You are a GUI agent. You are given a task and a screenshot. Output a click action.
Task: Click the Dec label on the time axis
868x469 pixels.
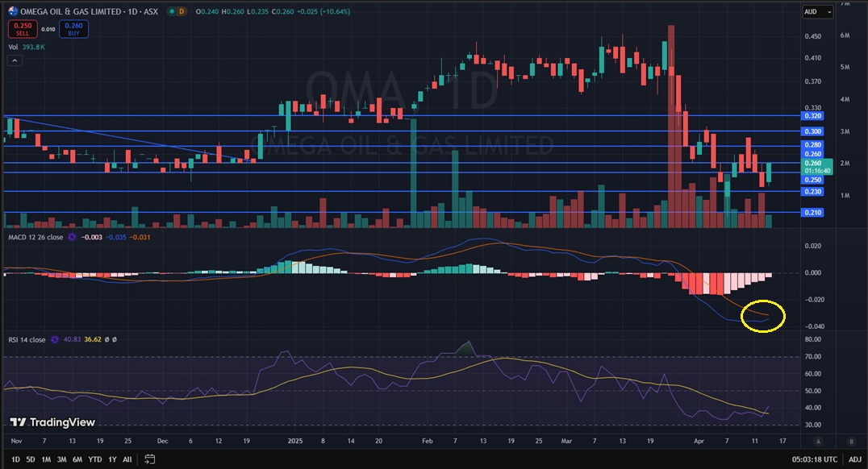162,442
